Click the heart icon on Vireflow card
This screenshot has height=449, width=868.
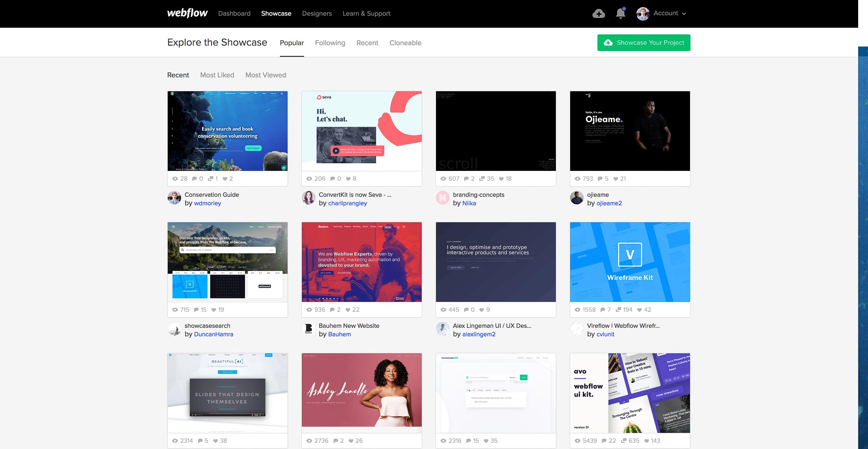pyautogui.click(x=639, y=310)
